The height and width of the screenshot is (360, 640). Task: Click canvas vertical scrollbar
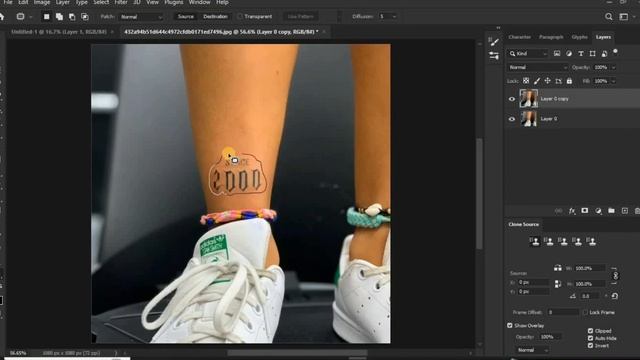(479, 194)
